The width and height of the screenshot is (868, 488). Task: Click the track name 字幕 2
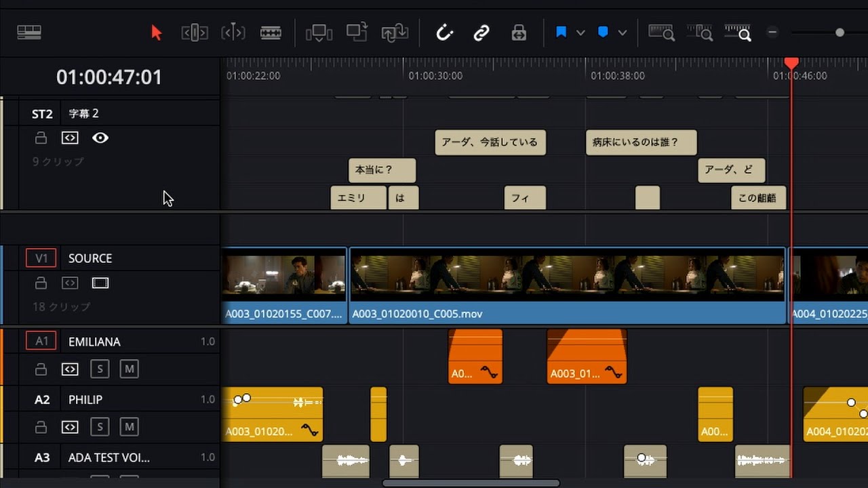[x=83, y=114]
